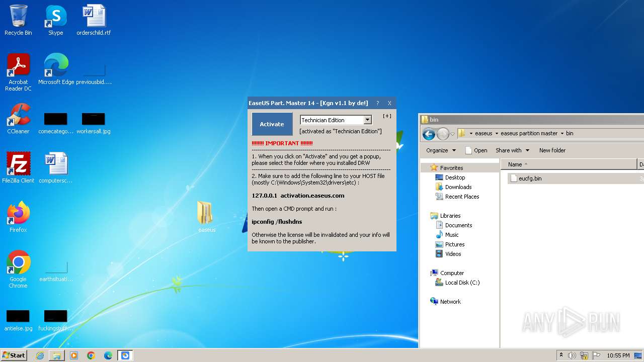The image size is (644, 362).
Task: Launch the Google Chrome desktop shortcut
Action: (x=18, y=269)
